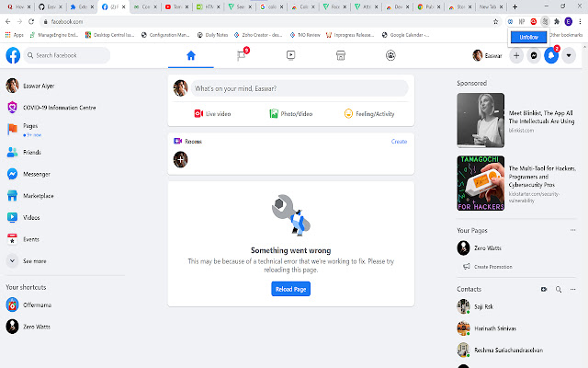Screen dimensions: 588x368
Task: Click the Facebook logo
Action: 13,55
